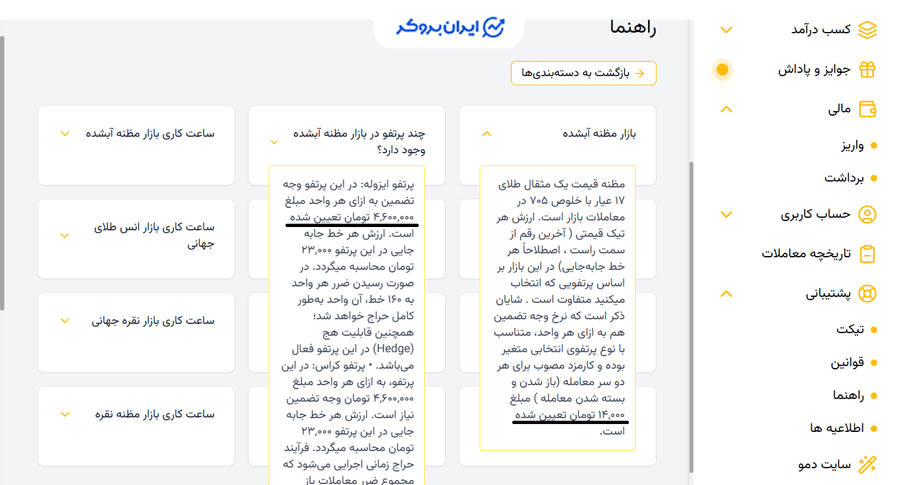
Task: Click the تاریخچه معاملات clipboard icon
Action: [x=867, y=254]
